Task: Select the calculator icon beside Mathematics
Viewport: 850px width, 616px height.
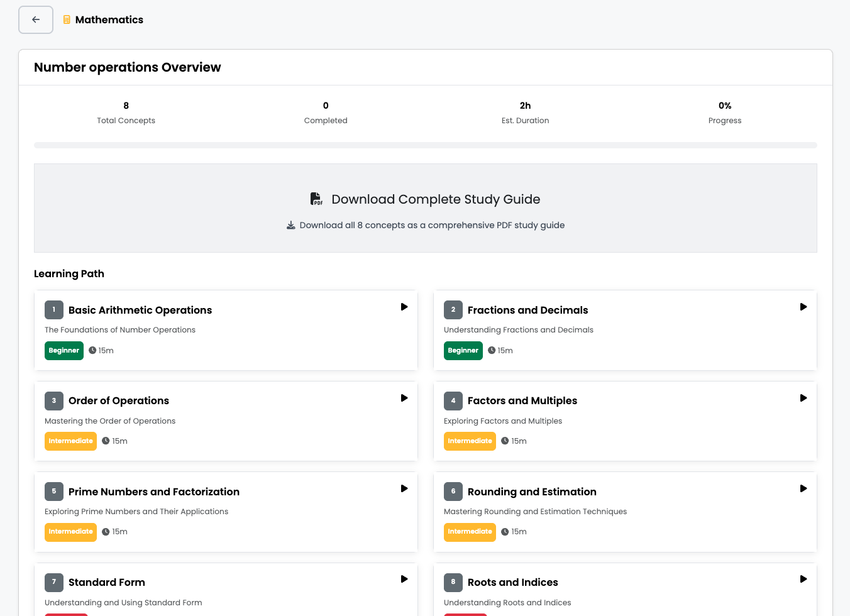Action: point(67,19)
